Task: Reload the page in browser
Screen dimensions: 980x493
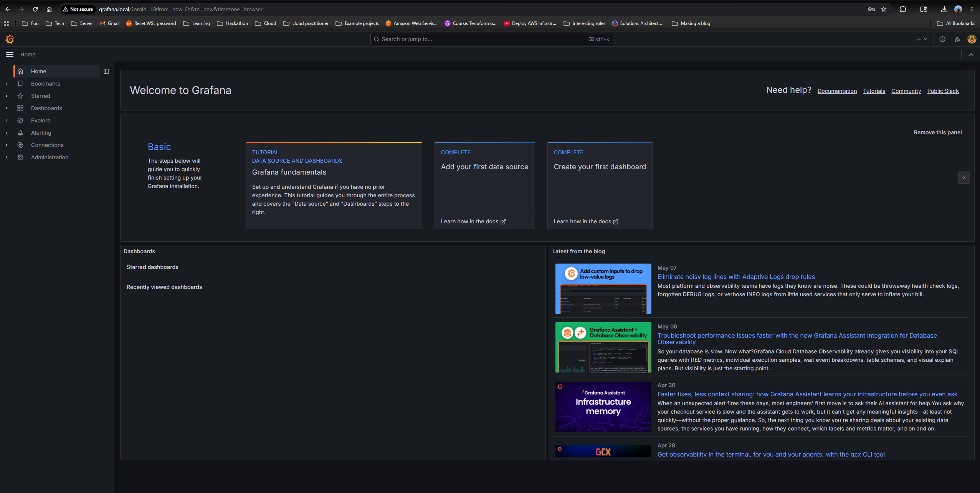Action: (x=35, y=9)
